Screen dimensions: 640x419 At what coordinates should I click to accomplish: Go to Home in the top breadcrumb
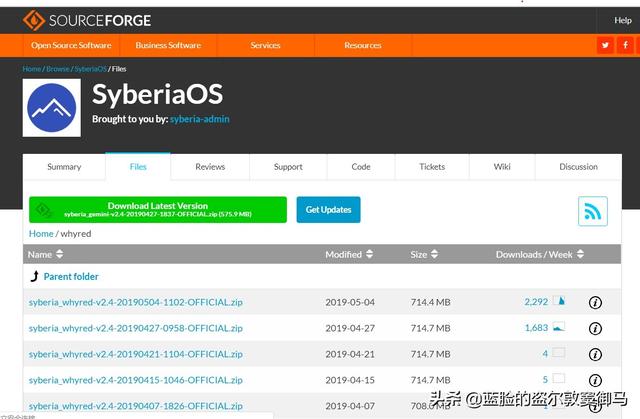point(31,69)
